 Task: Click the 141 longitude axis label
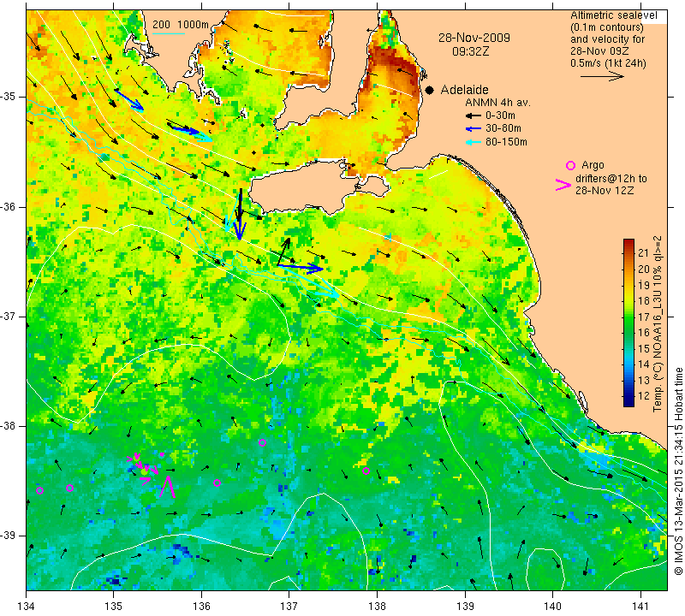[x=640, y=606]
